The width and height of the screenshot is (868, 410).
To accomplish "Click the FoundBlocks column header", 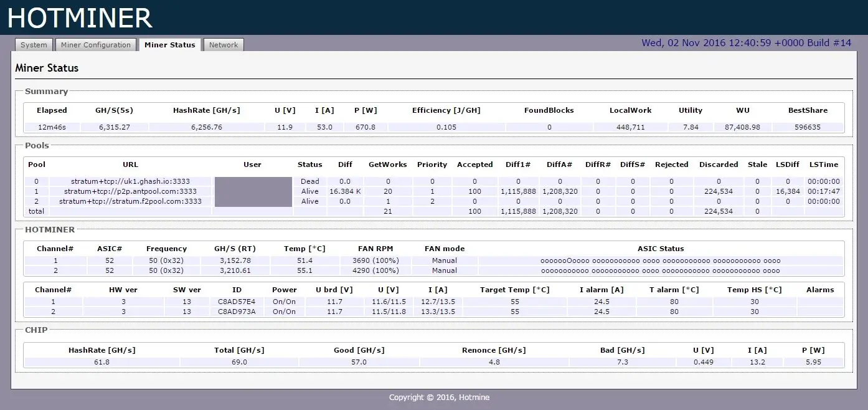I will coord(549,110).
